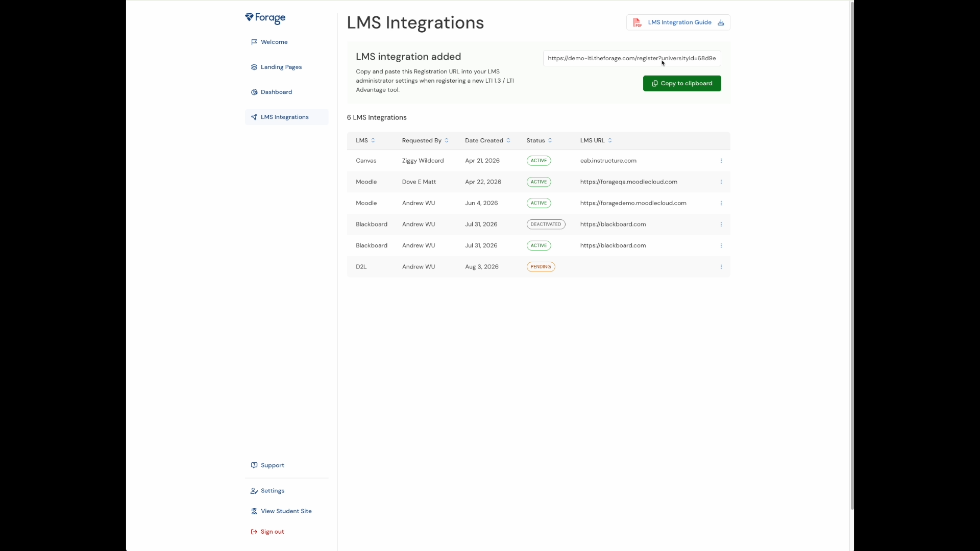The image size is (980, 551).
Task: Open options for foragega.moodlecloud.com row
Action: coord(721,182)
